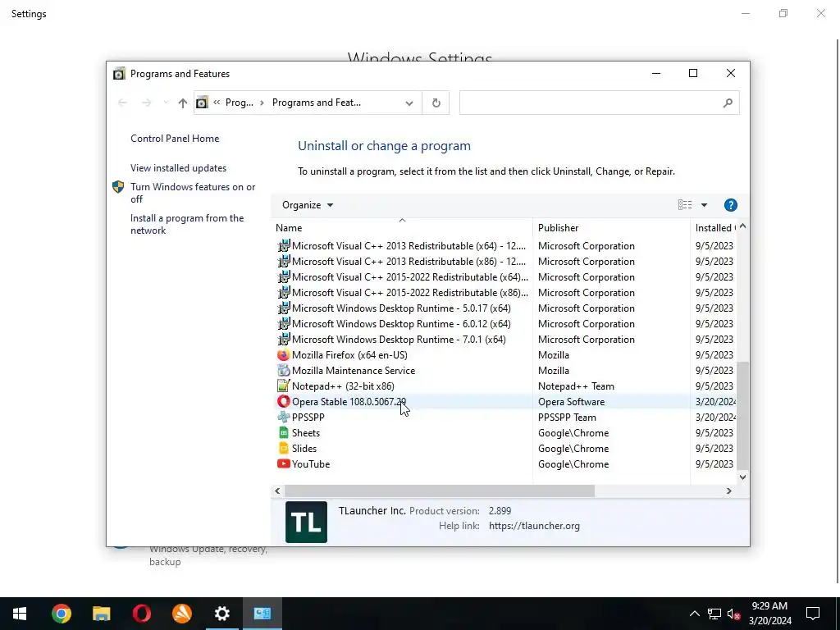The width and height of the screenshot is (840, 630).
Task: Click the TLauncher TL logo in details pane
Action: click(x=306, y=522)
